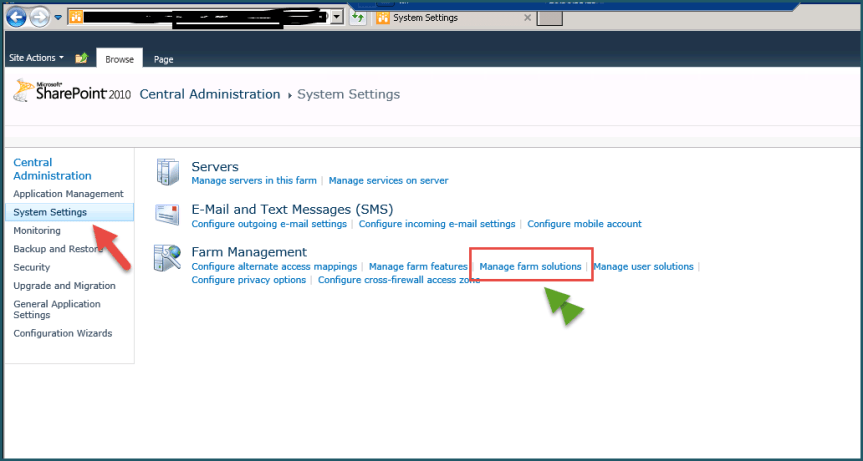
Task: Open recent pages dropdown next to Forward
Action: [x=57, y=18]
